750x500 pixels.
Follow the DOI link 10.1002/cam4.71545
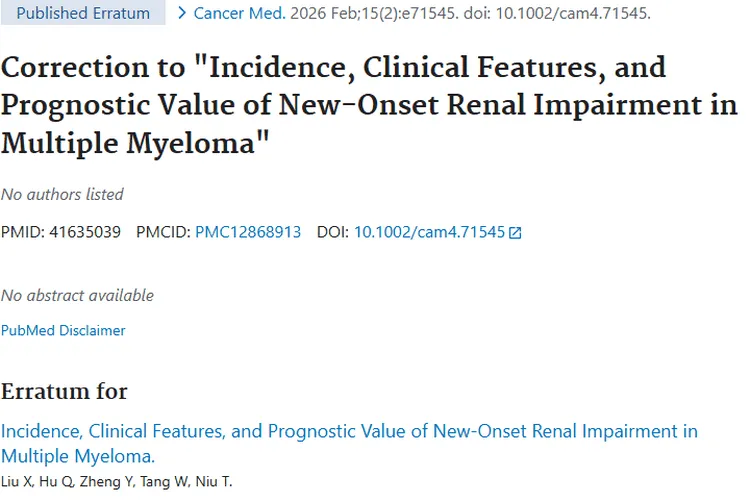429,232
